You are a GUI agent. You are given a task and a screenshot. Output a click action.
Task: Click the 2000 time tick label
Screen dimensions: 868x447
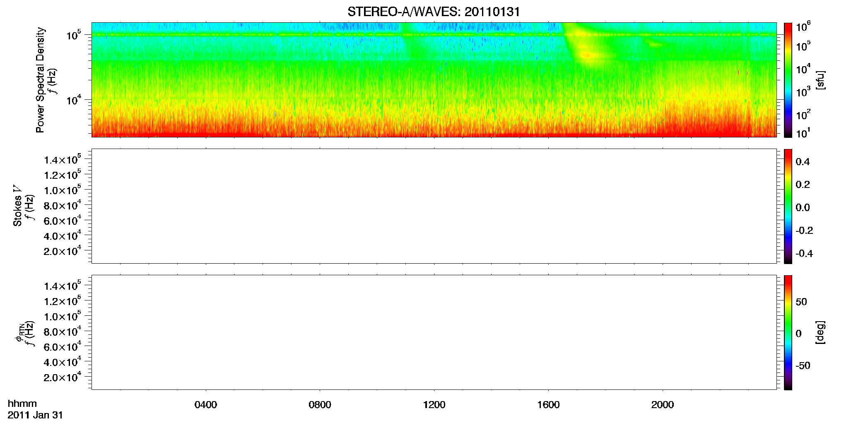(x=663, y=405)
